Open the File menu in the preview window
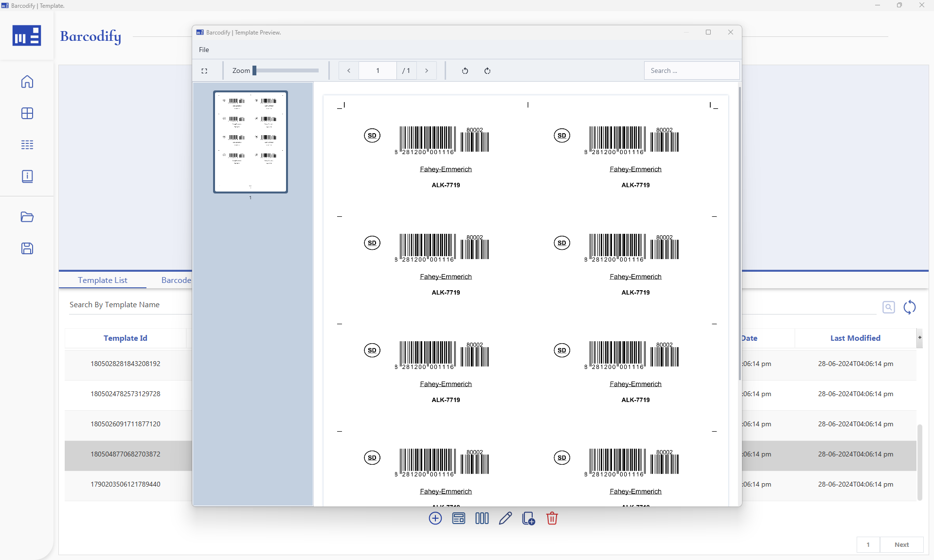 coord(204,50)
